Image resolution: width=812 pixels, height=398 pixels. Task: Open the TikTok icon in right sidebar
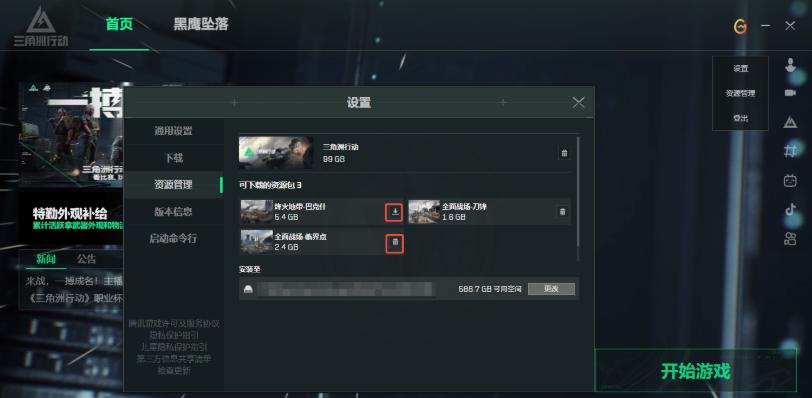790,209
